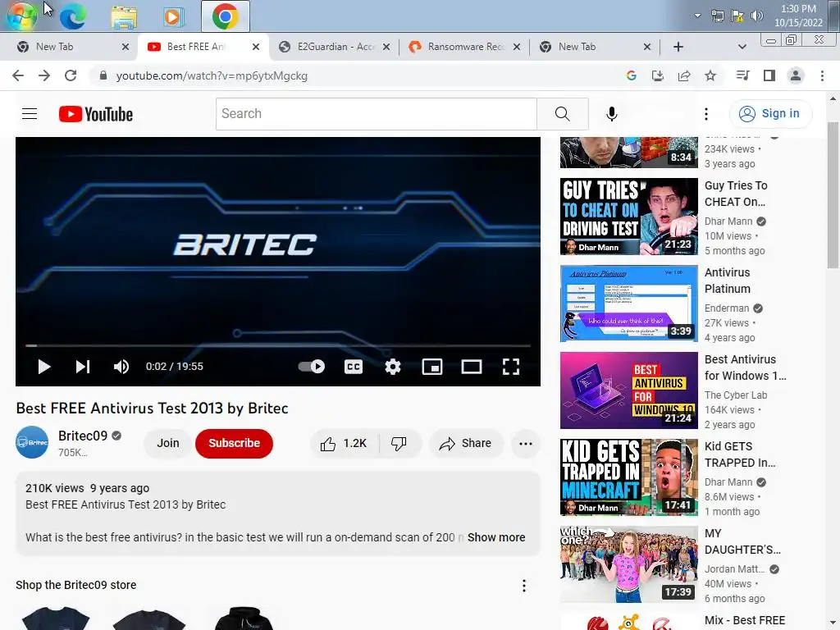This screenshot has width=840, height=630.
Task: Toggle theater mode
Action: coord(472,367)
